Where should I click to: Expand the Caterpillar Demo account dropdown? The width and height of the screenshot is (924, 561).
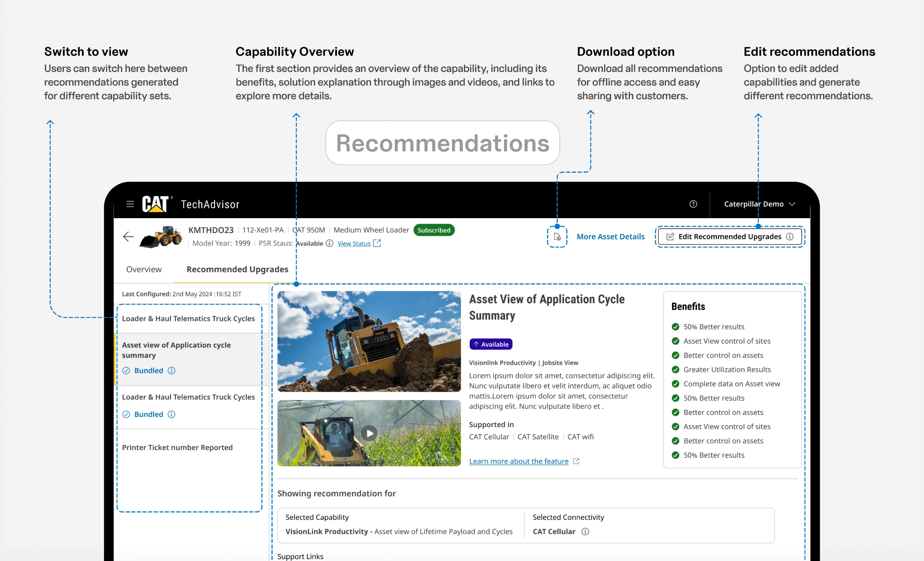pyautogui.click(x=760, y=204)
